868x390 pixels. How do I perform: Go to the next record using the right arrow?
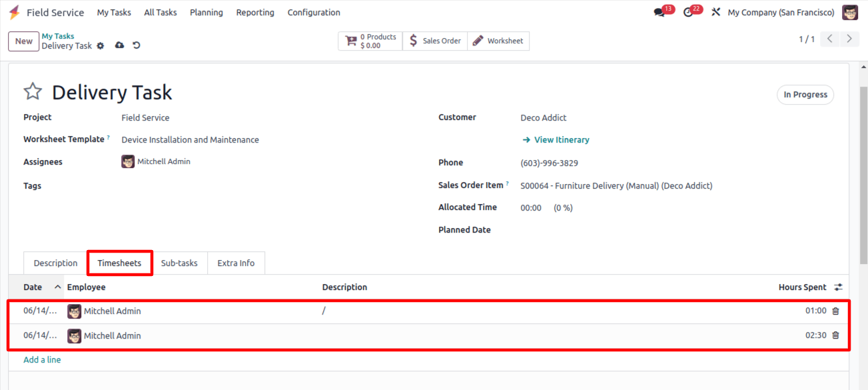[849, 39]
